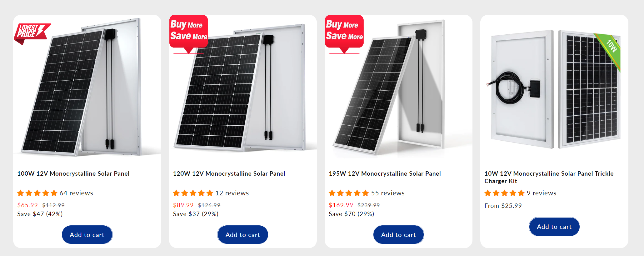Click star rating of 10W trickle charger
The image size is (644, 256).
point(504,193)
